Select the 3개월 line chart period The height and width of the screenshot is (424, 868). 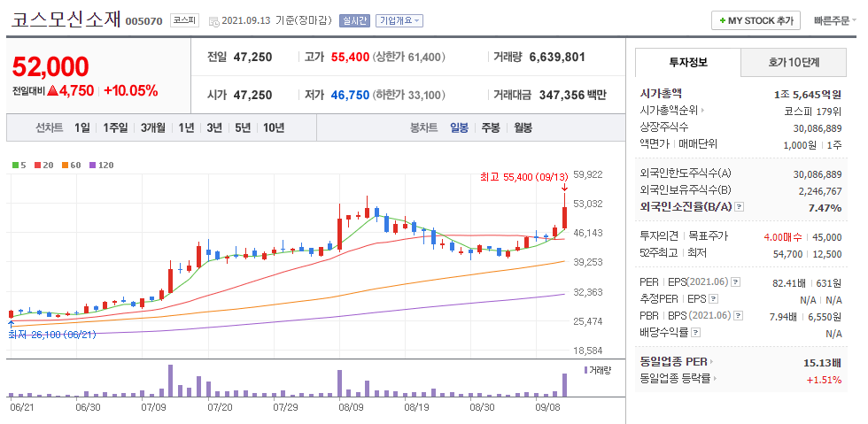(x=152, y=127)
